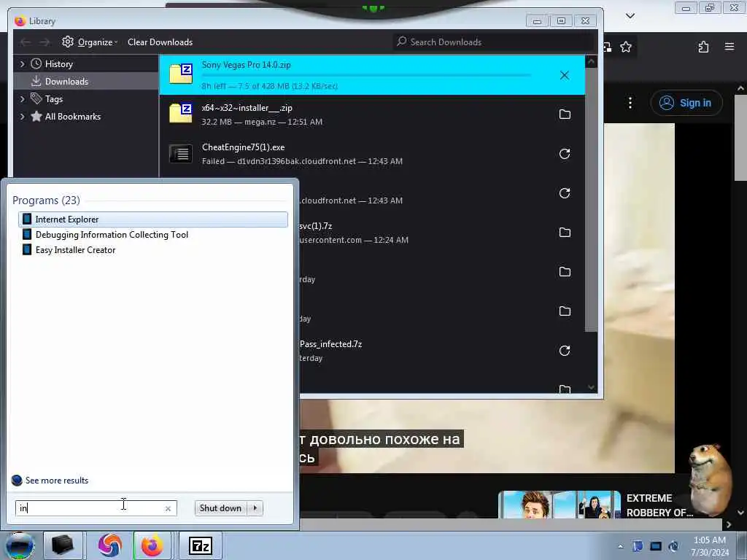Open the swirl taskbar app icon

(110, 545)
